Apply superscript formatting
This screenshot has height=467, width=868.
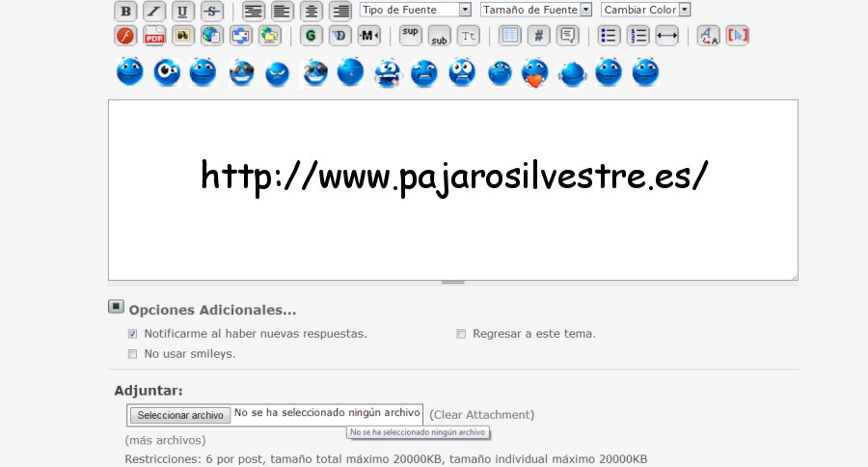point(411,36)
